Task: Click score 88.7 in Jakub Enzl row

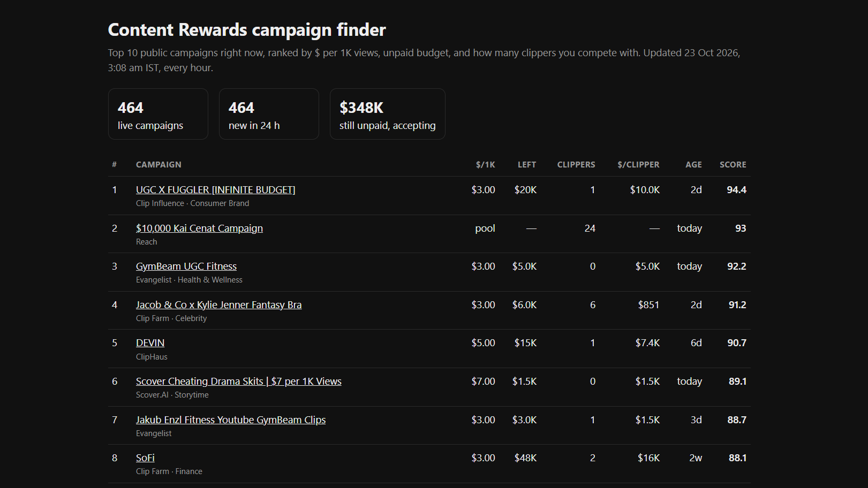Action: pos(737,420)
